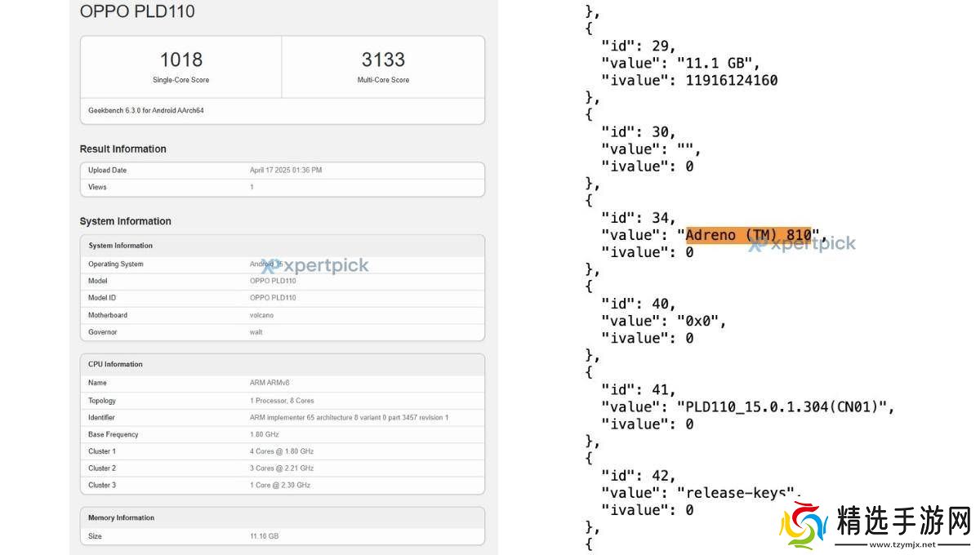The width and height of the screenshot is (980, 555).
Task: Select the Upload Date row
Action: 282,171
